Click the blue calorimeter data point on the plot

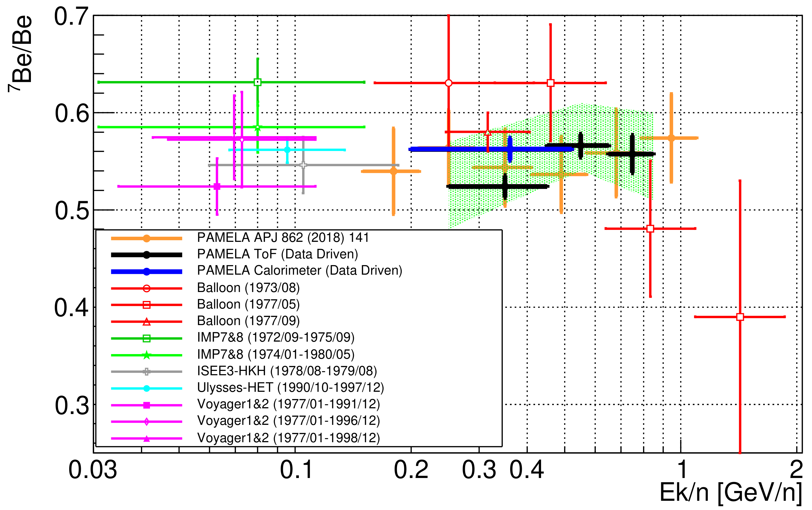(510, 149)
